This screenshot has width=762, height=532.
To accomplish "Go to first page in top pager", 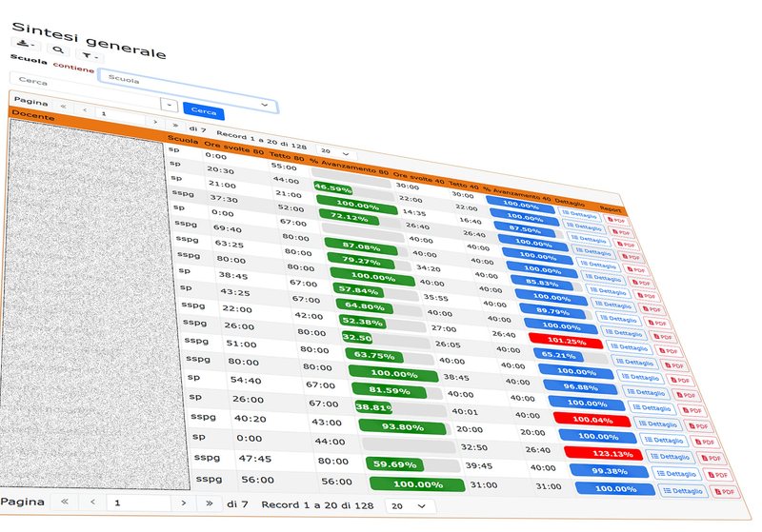I will click(x=63, y=107).
